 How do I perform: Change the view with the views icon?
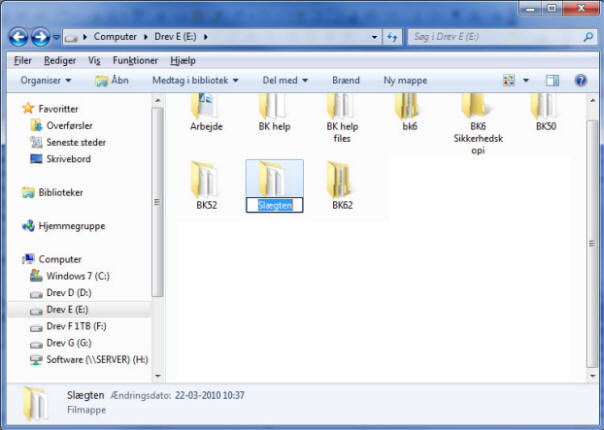tap(509, 80)
